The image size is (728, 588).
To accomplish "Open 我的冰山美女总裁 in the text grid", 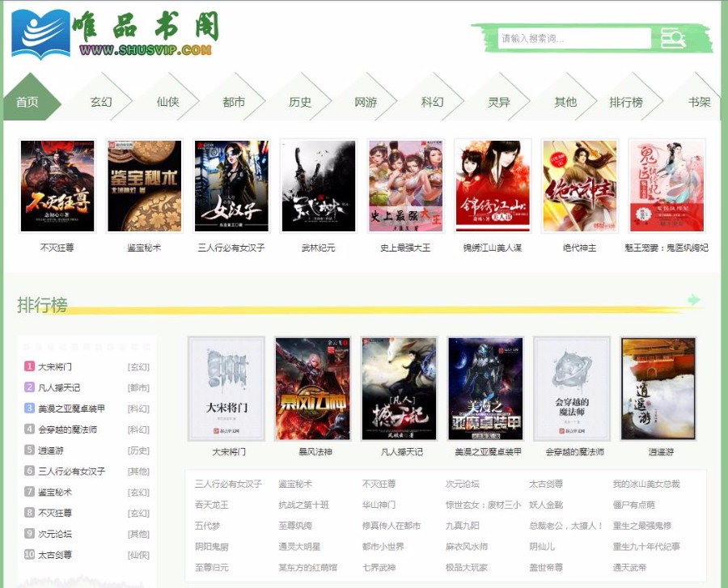I will 646,484.
